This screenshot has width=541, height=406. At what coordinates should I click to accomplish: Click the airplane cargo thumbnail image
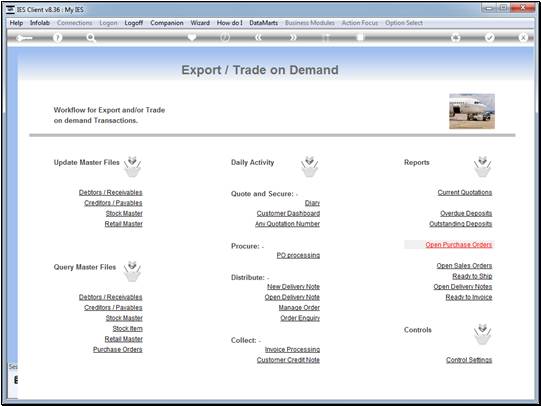click(x=472, y=111)
